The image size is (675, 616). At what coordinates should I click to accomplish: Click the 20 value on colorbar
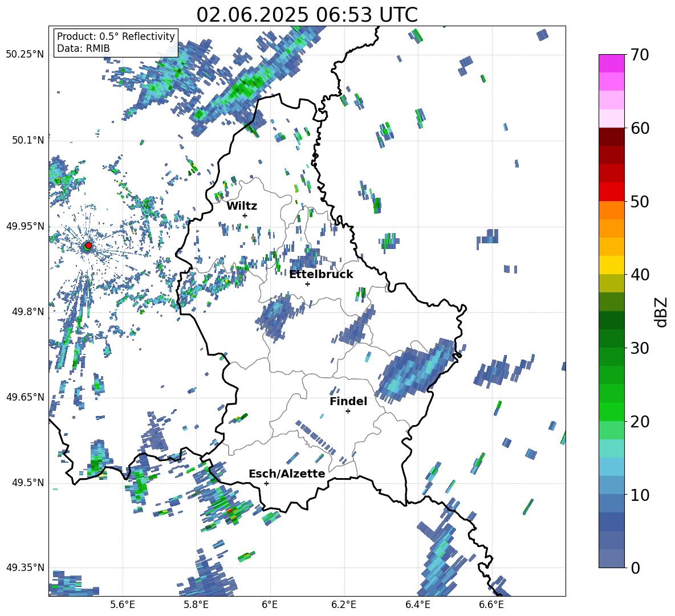pos(640,421)
